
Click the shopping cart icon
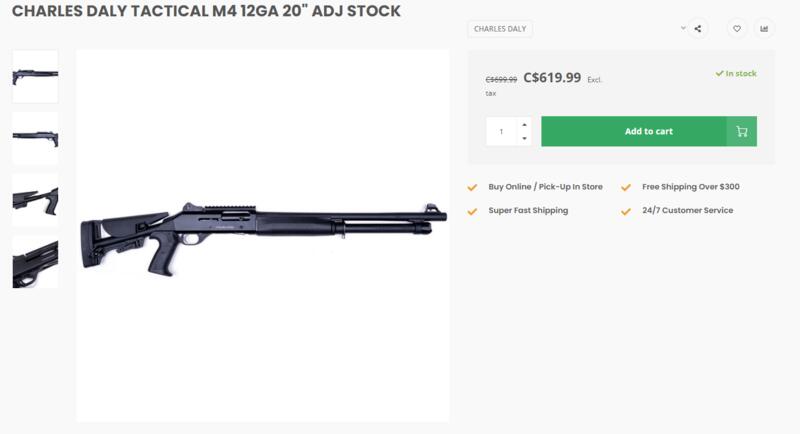click(x=741, y=131)
